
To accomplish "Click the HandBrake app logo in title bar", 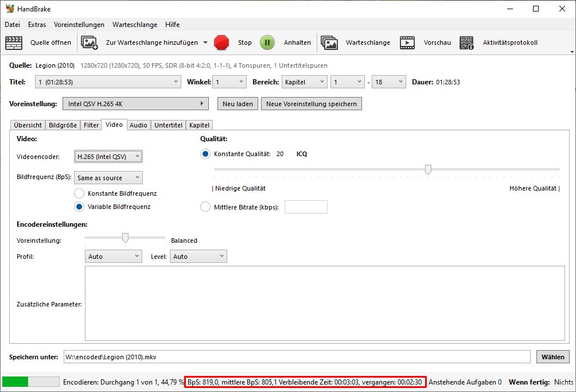I will pos(10,9).
